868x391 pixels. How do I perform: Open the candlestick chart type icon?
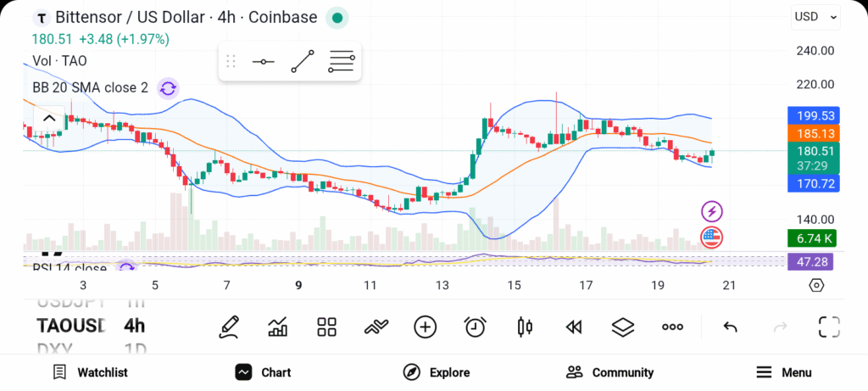click(x=525, y=327)
